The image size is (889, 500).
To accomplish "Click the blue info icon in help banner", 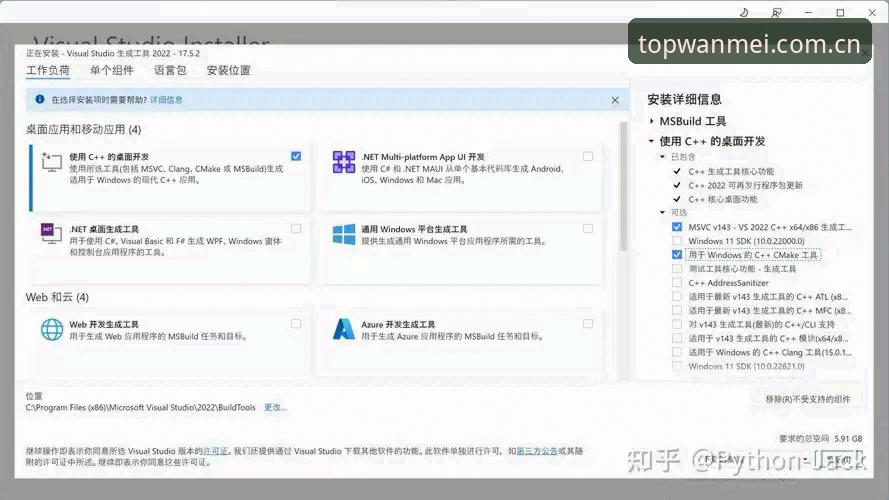I will [40, 99].
